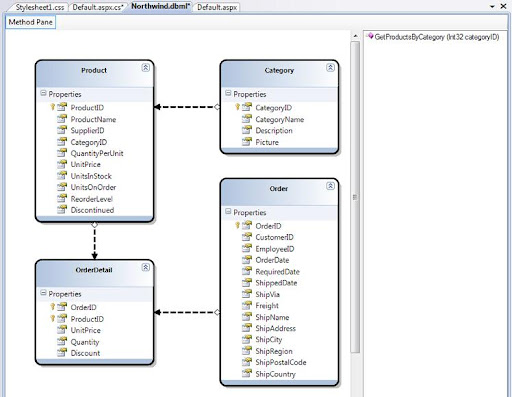This screenshot has width=512, height=397.
Task: Select the OrderDetail class title
Action: (x=94, y=270)
